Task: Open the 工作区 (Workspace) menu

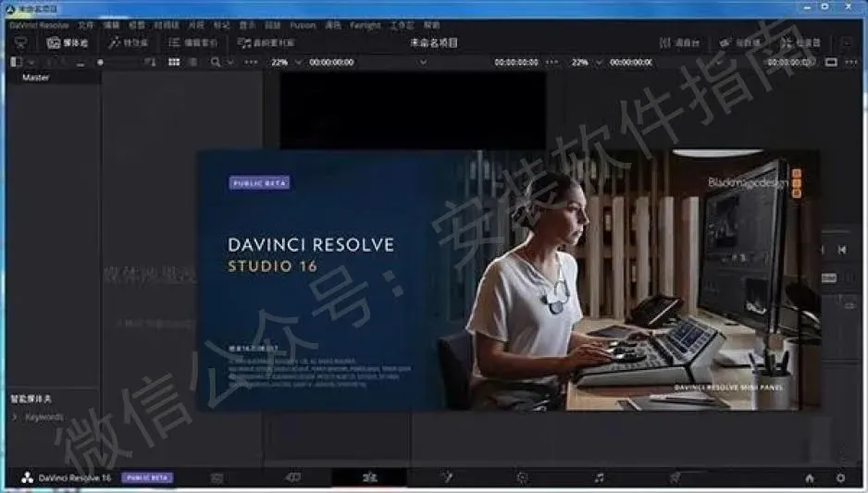Action: click(x=402, y=25)
